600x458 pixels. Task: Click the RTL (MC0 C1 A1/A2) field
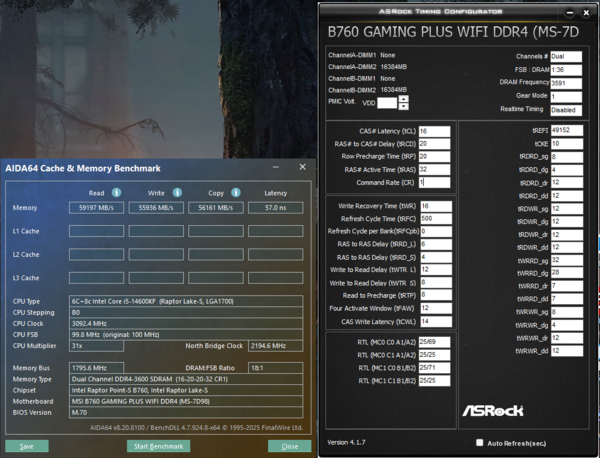click(434, 355)
